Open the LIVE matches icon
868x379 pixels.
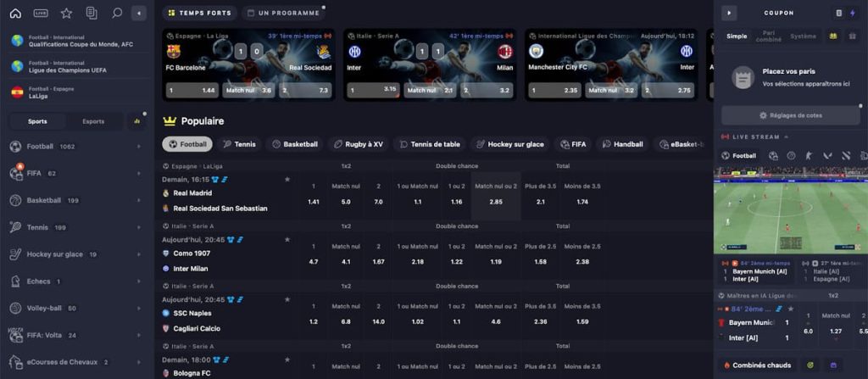41,14
